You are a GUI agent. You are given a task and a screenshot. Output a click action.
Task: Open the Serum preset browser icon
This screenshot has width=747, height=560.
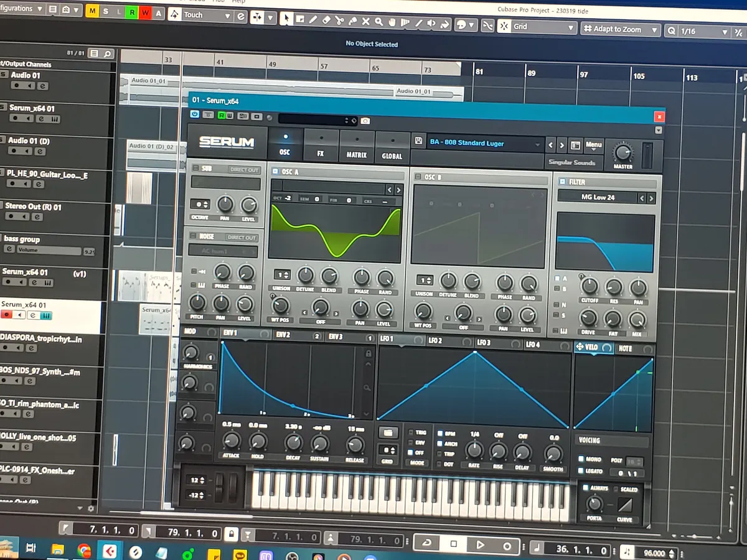[576, 146]
